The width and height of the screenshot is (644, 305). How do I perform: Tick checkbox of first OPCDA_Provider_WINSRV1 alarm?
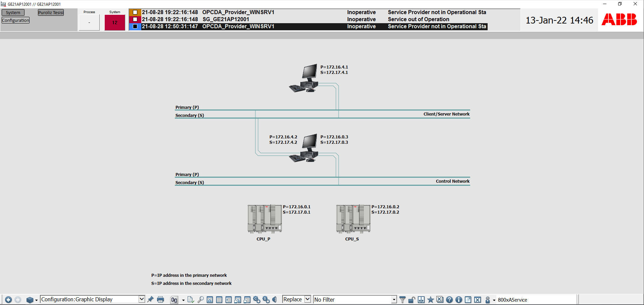[x=135, y=12]
